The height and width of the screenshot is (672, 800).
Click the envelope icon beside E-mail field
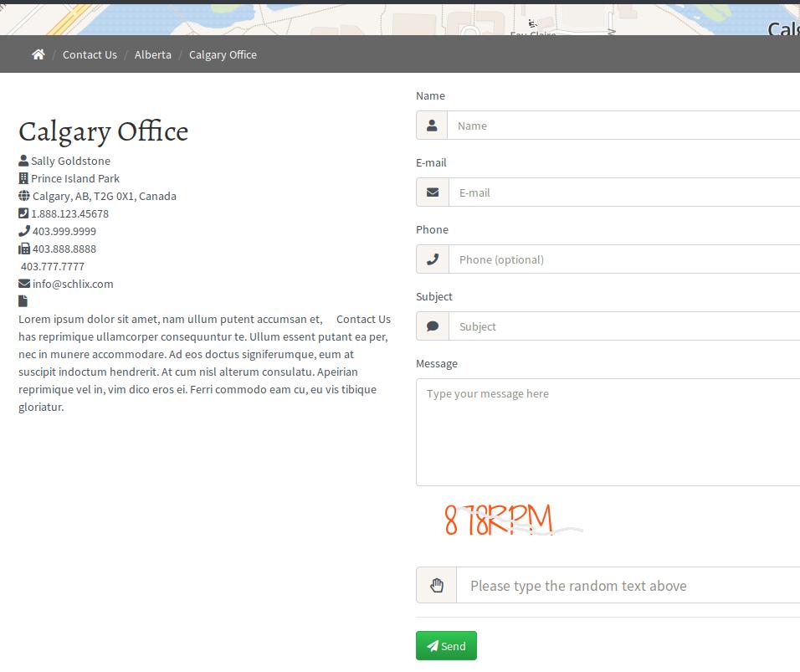coord(433,192)
